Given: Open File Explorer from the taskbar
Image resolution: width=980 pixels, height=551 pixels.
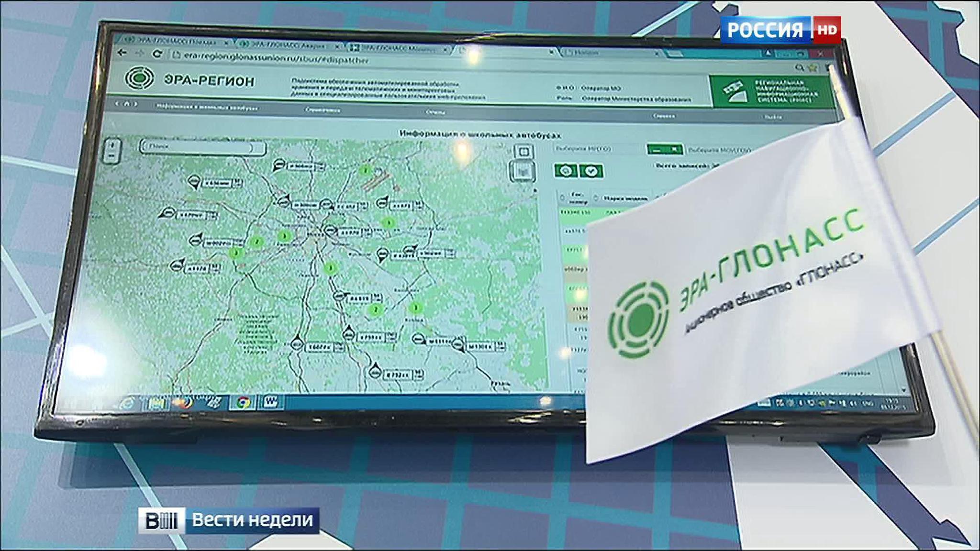Looking at the screenshot, I should [156, 403].
